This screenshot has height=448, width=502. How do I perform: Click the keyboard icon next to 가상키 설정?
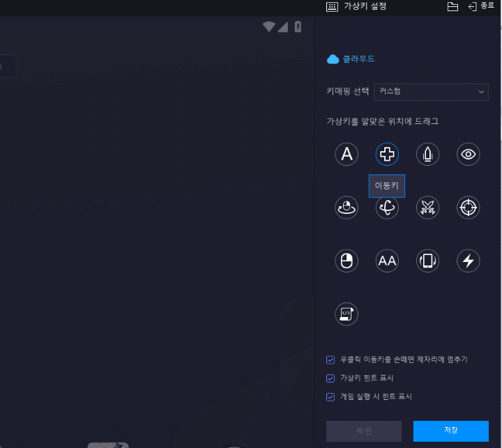[x=332, y=7]
